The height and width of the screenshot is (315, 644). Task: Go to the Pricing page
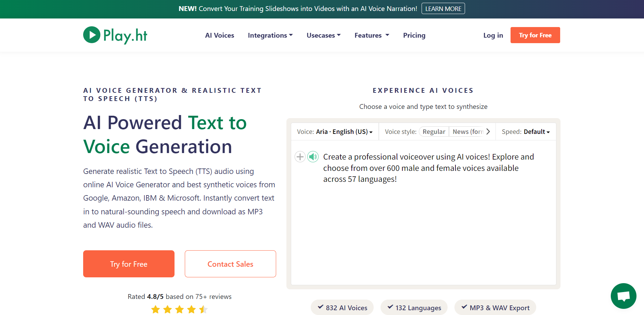click(414, 35)
